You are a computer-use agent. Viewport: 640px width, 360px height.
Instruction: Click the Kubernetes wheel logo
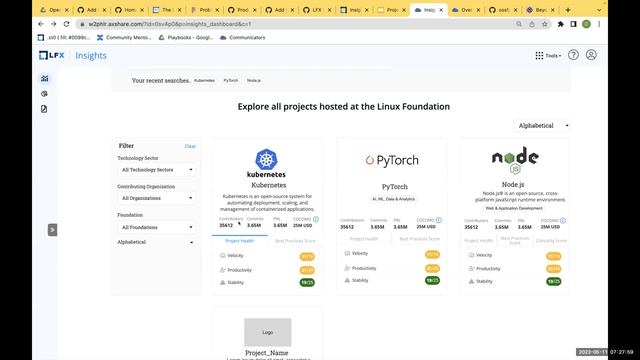click(x=266, y=159)
